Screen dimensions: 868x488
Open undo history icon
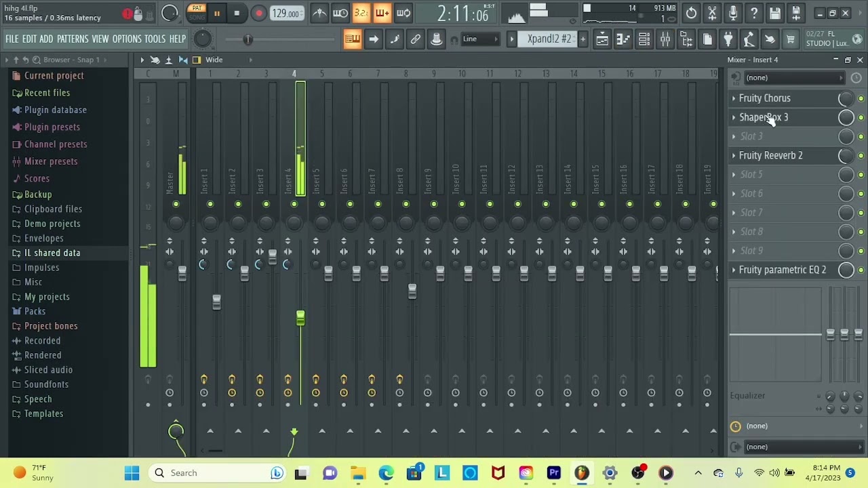pos(691,13)
